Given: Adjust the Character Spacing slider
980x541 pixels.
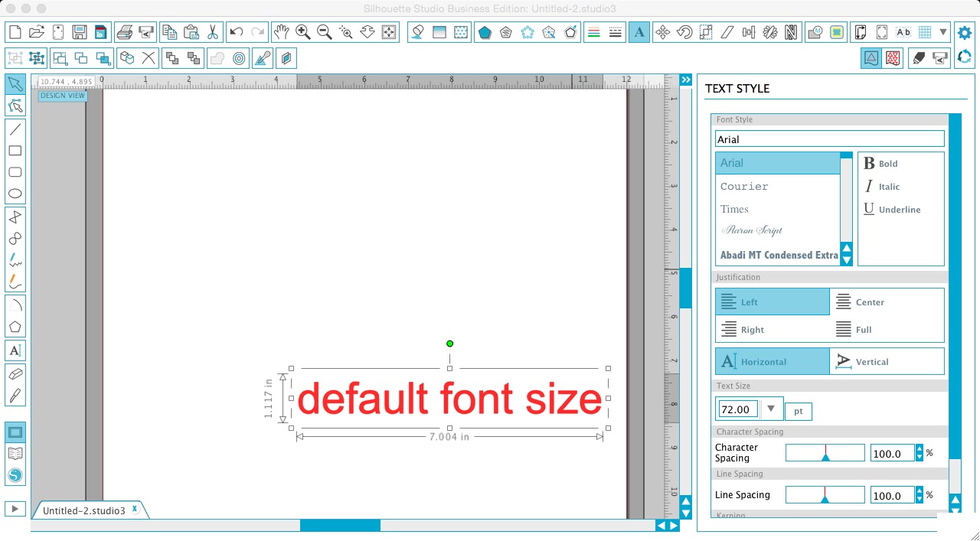Looking at the screenshot, I should click(x=825, y=453).
